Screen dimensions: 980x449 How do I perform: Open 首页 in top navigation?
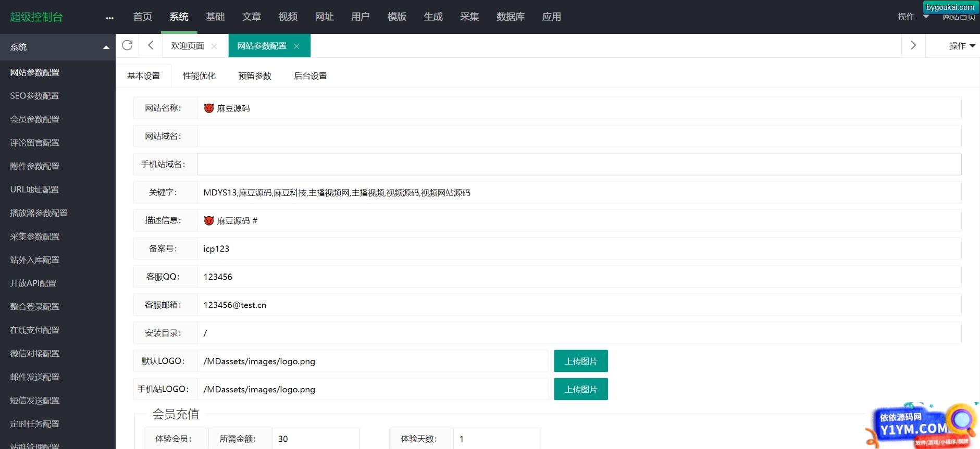click(x=142, y=17)
